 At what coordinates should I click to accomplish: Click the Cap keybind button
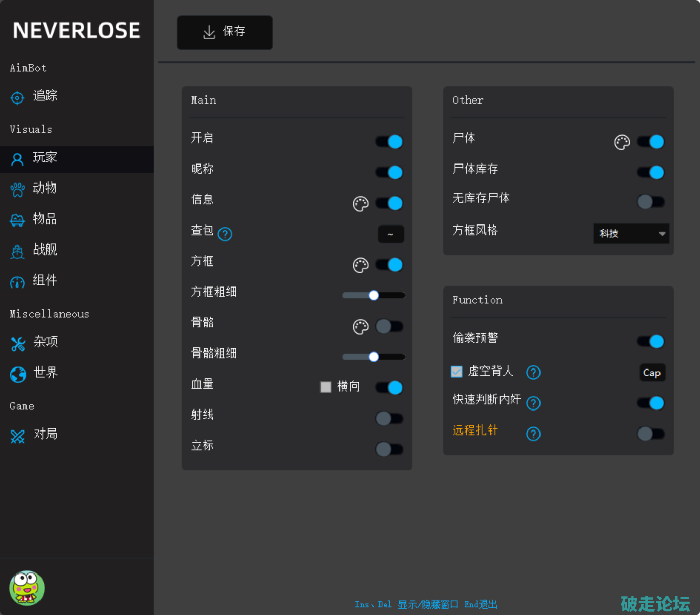coord(652,373)
